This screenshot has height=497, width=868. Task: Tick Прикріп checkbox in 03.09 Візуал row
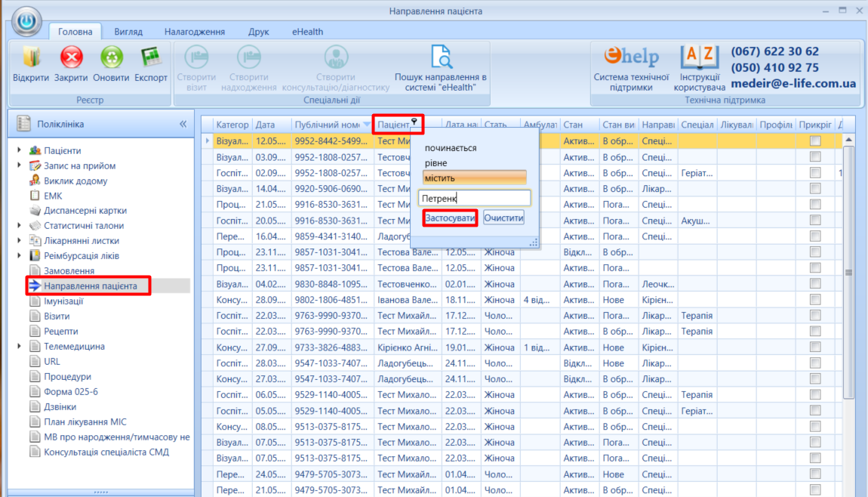coord(815,157)
